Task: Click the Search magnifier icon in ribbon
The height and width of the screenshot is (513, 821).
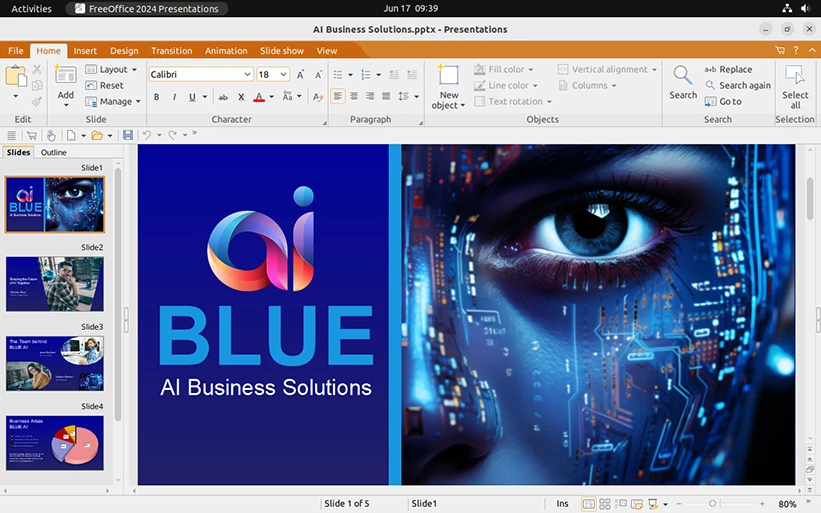Action: [683, 76]
